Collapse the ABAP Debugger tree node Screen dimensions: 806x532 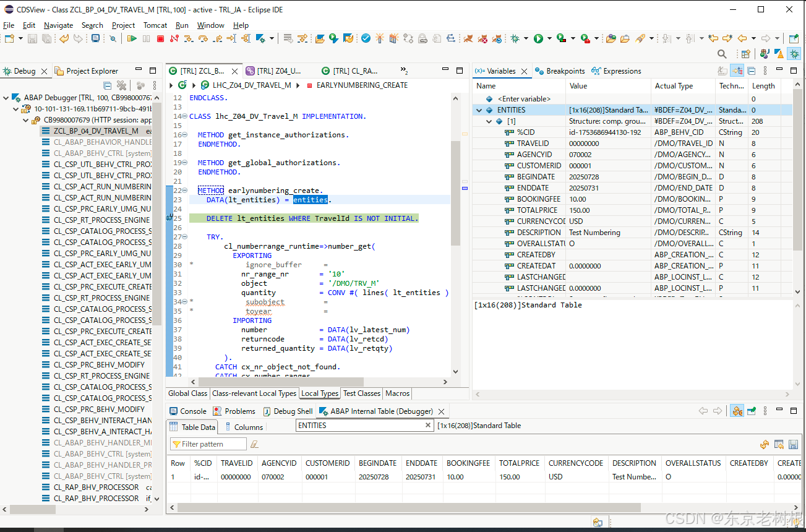tap(6, 98)
